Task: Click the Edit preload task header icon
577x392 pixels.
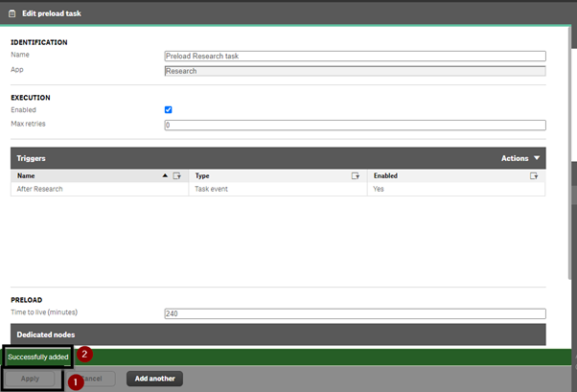Action: click(x=12, y=13)
